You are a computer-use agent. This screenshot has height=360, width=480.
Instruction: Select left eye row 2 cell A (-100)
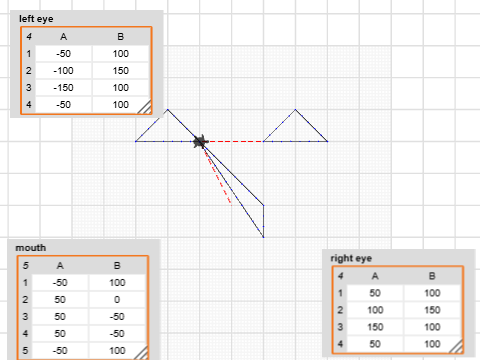pos(63,71)
